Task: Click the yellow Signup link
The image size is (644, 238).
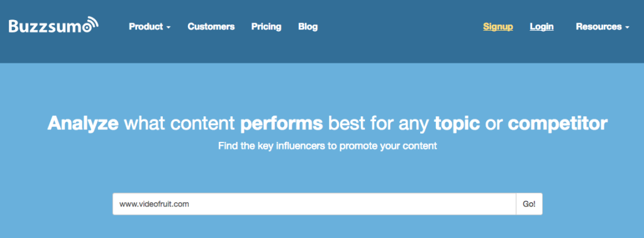Action: click(x=498, y=26)
